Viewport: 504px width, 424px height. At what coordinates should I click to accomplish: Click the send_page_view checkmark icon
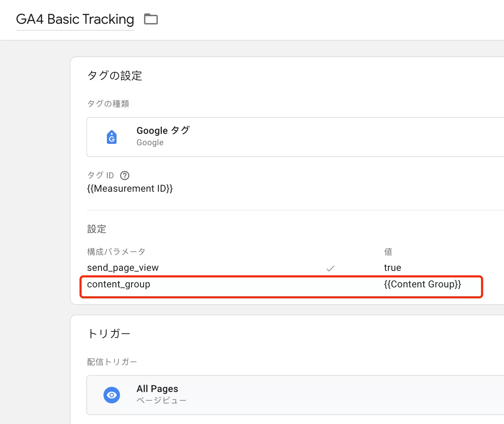[x=330, y=268]
